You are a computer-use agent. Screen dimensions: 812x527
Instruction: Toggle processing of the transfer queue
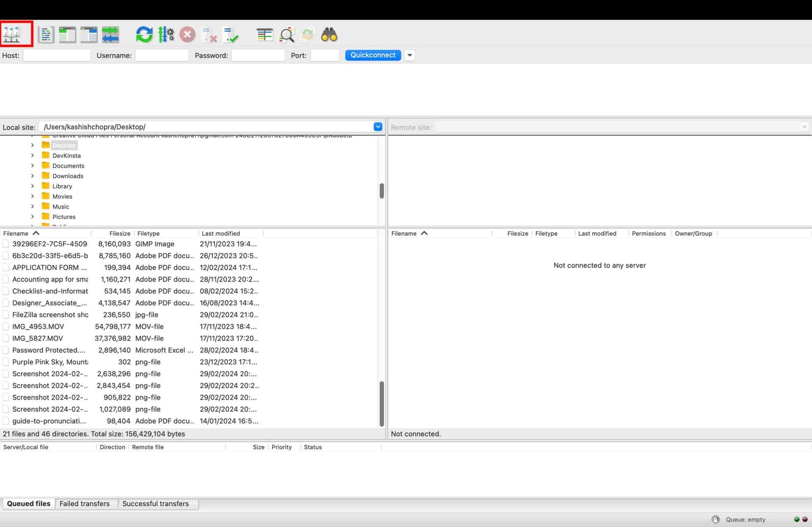coord(165,34)
